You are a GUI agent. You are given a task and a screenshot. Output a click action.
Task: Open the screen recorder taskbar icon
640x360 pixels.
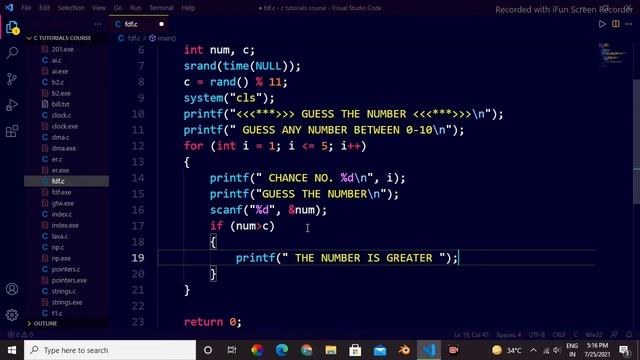453,350
